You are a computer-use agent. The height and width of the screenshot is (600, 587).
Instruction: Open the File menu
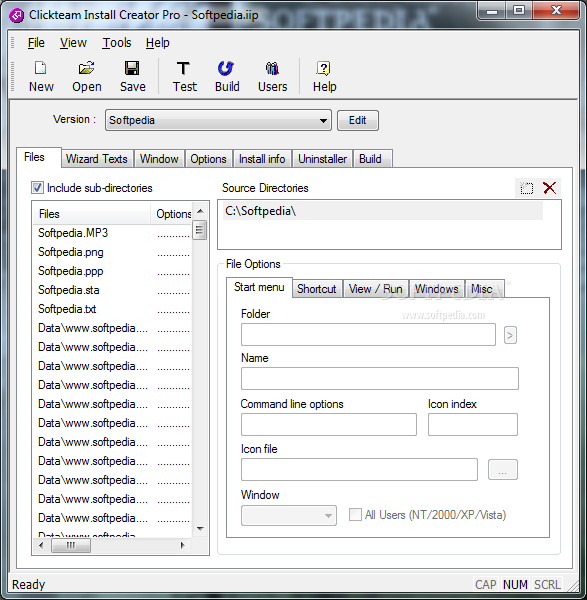pos(36,43)
